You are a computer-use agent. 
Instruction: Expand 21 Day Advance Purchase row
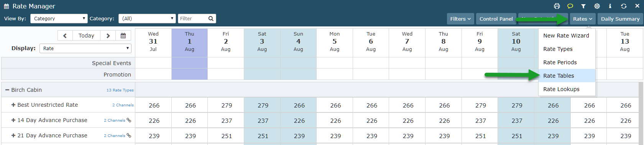coord(13,135)
